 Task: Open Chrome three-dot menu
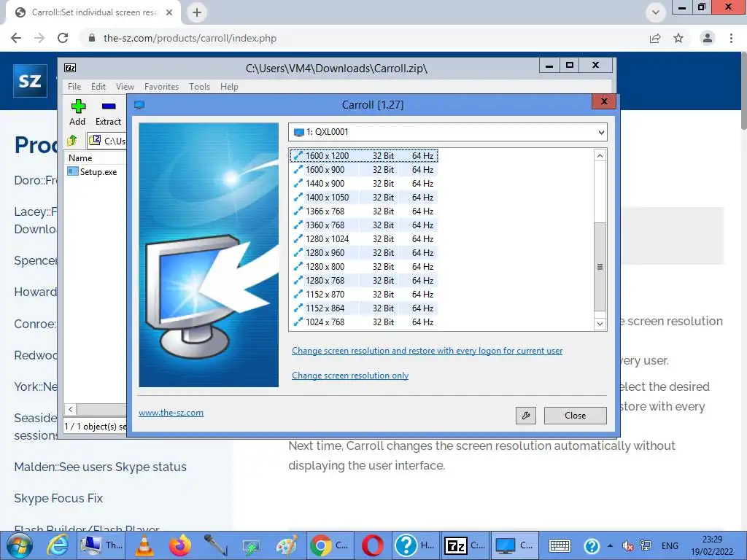[x=731, y=38]
